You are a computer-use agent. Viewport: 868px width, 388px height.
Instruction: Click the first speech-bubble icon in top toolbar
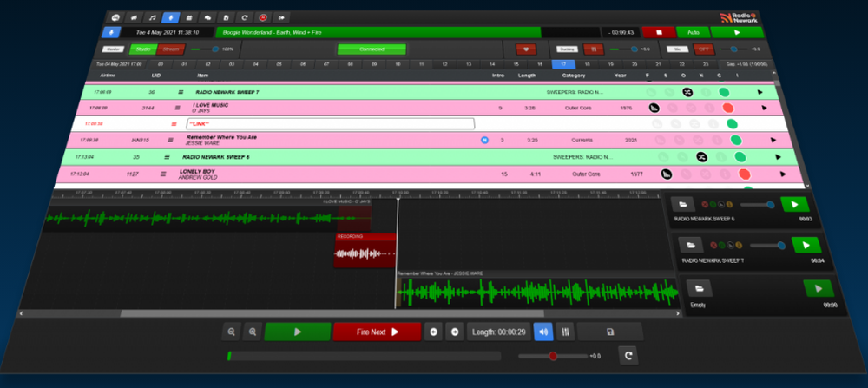115,17
